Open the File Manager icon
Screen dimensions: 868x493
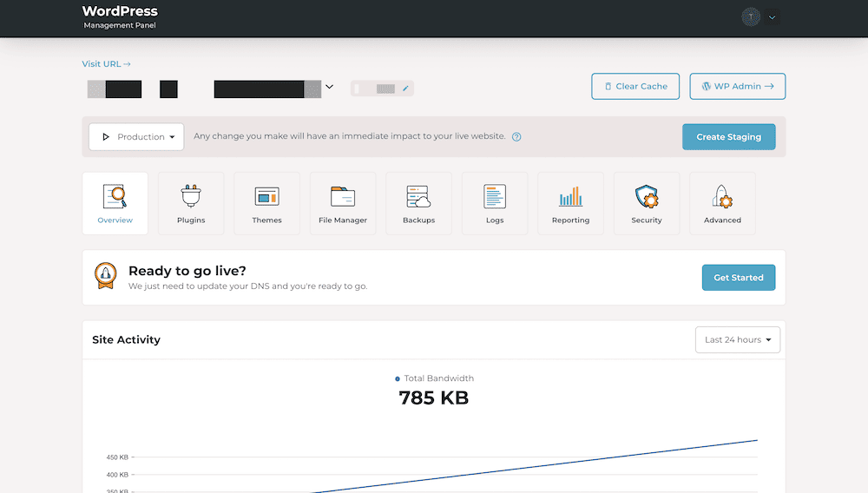click(343, 197)
